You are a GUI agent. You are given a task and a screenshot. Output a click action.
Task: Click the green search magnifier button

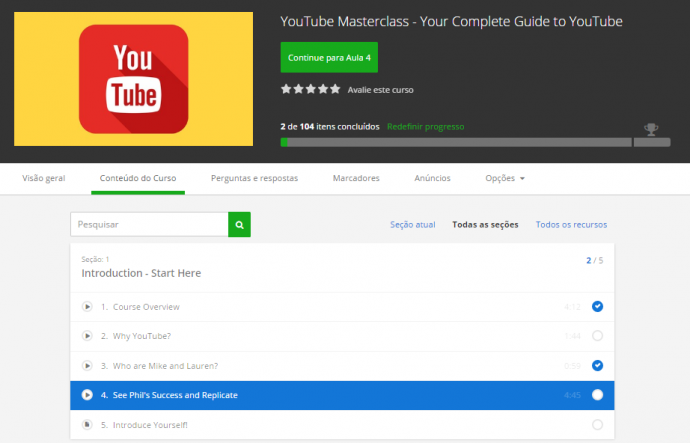pyautogui.click(x=239, y=224)
